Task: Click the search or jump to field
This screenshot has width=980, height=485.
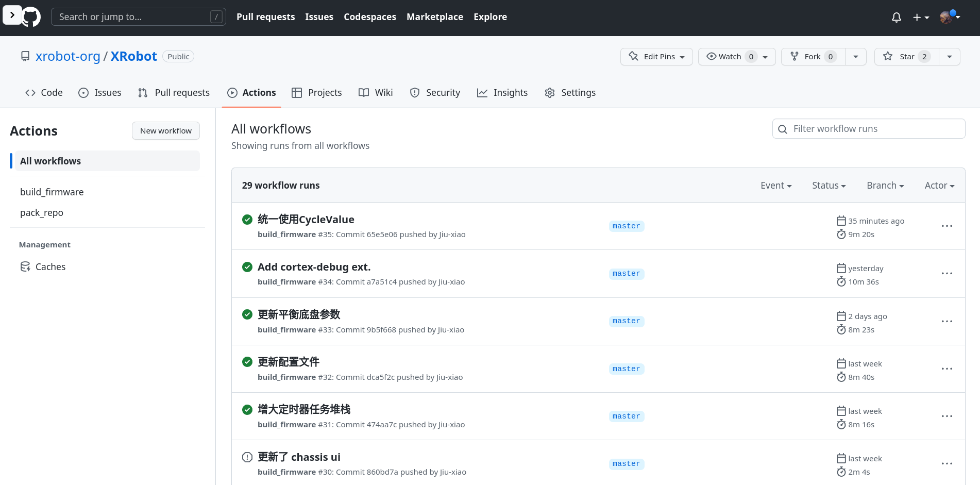Action: click(x=138, y=17)
